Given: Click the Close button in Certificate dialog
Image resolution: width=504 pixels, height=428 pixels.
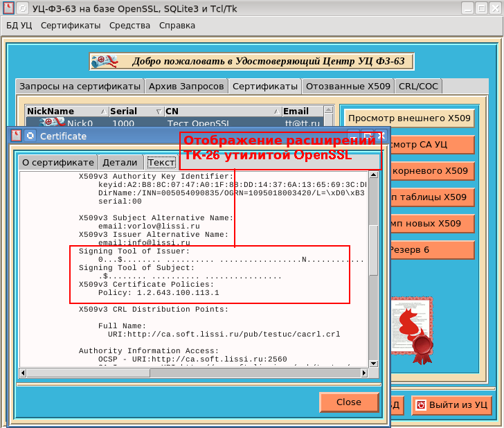Looking at the screenshot, I should click(349, 402).
